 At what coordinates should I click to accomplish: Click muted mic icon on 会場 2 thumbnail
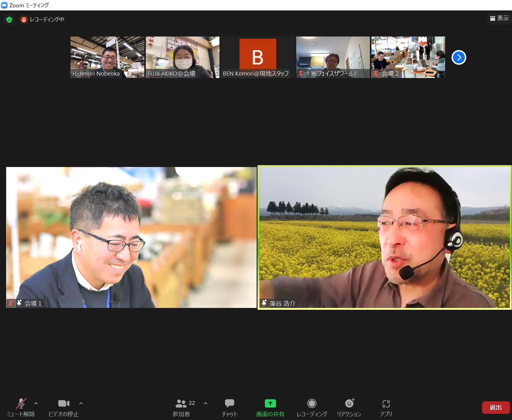click(x=376, y=73)
